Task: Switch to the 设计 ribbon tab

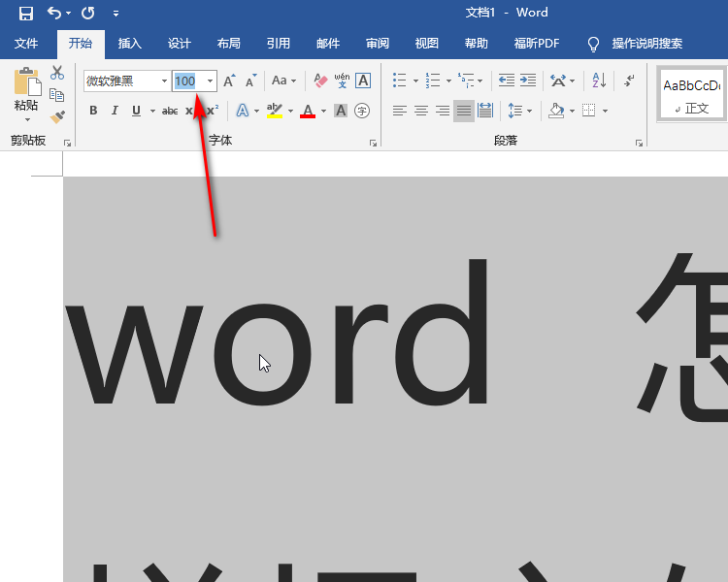Action: 180,44
